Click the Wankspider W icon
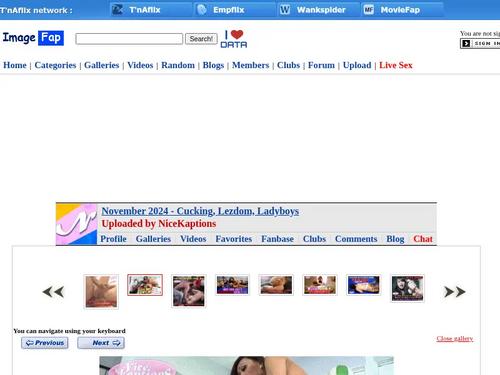The image size is (500, 375). pos(285,9)
